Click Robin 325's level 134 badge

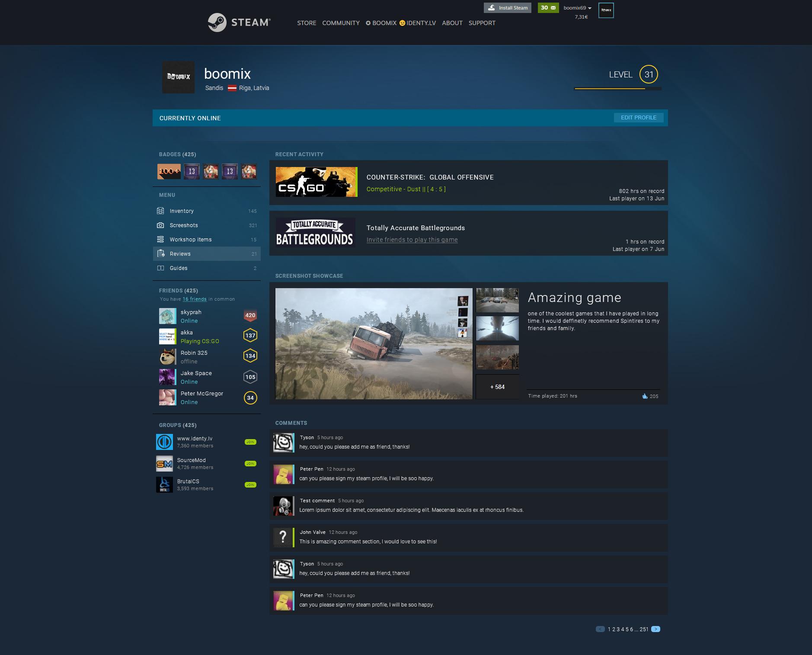250,356
